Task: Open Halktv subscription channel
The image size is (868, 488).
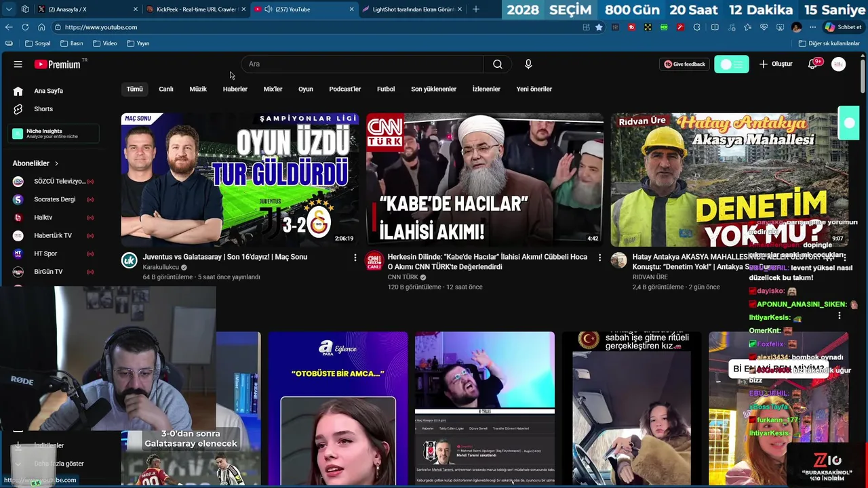Action: [x=54, y=218]
